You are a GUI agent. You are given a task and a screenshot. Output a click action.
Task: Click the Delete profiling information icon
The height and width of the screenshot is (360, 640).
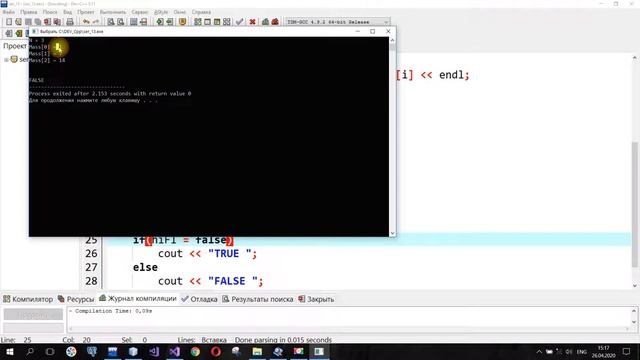pos(275,22)
